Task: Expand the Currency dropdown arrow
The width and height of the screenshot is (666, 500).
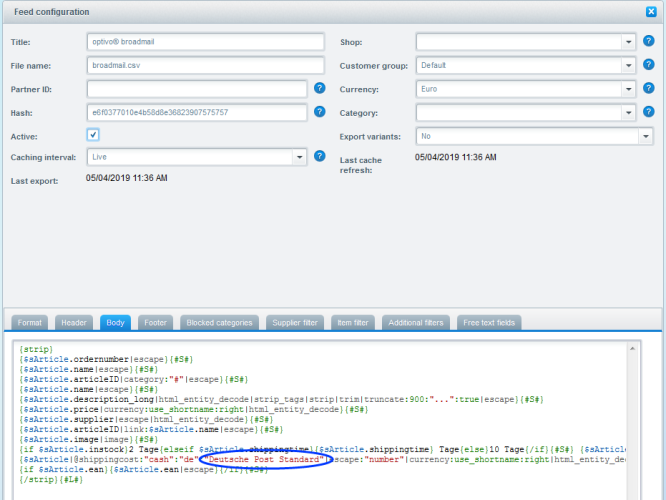Action: pyautogui.click(x=628, y=89)
